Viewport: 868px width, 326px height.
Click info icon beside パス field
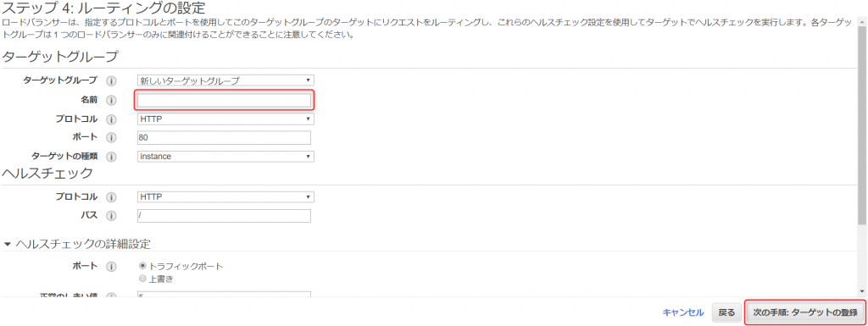click(111, 216)
